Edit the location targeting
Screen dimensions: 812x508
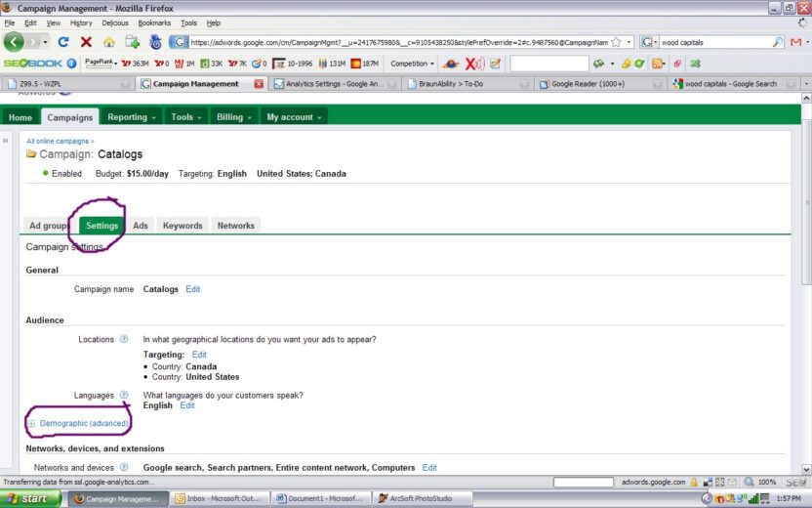tap(199, 354)
